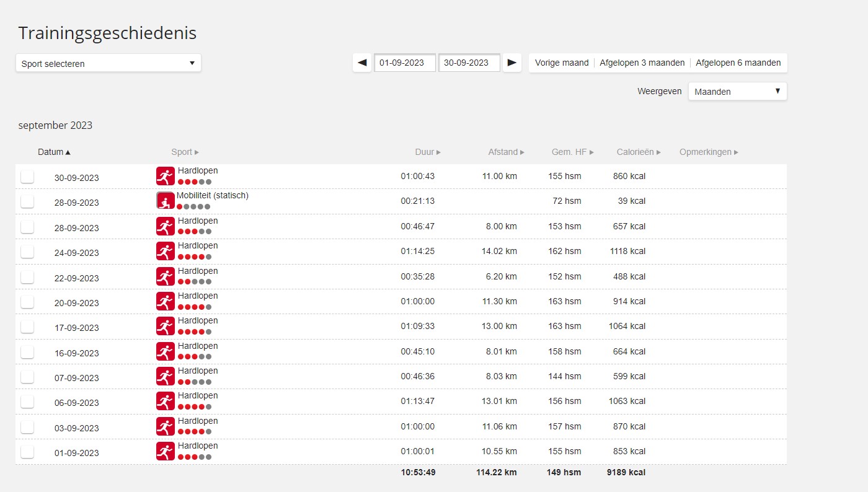This screenshot has width=868, height=492.
Task: Click the 14.02 km distance cell
Action: [498, 251]
